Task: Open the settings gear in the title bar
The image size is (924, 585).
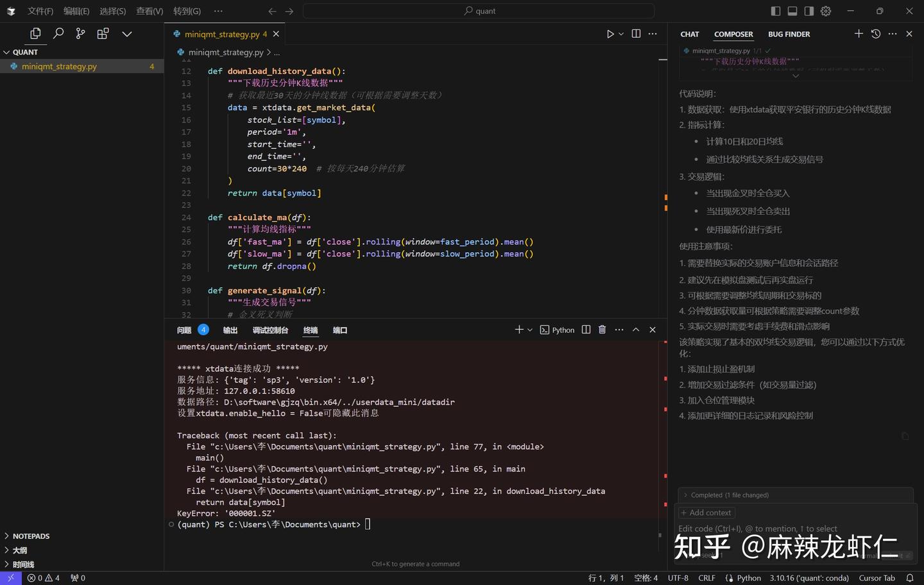Action: click(x=826, y=11)
